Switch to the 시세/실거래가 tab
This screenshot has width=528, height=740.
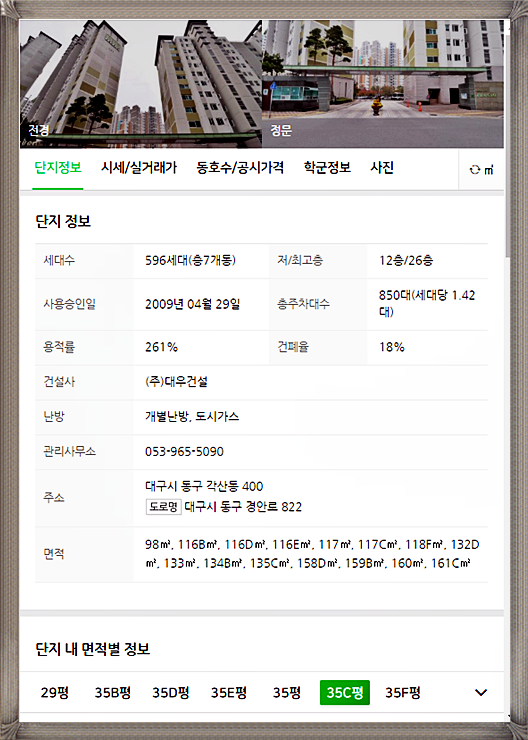tap(139, 168)
